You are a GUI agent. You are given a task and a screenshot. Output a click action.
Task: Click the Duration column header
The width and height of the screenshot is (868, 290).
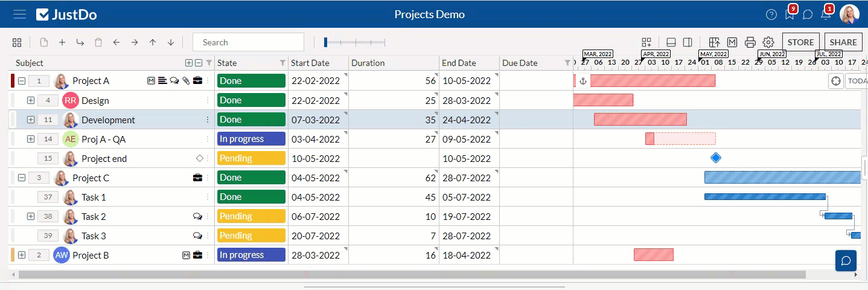pyautogui.click(x=394, y=63)
